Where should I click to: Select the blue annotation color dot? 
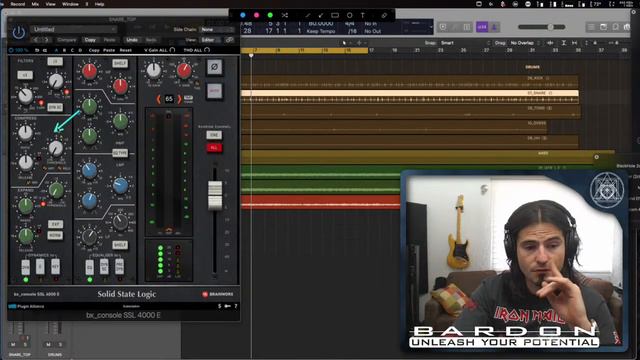tap(243, 15)
